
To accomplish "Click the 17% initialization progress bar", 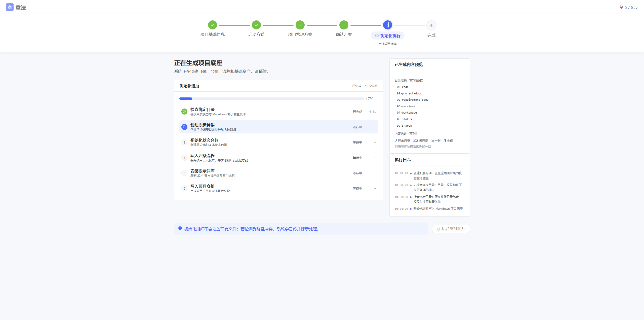I will coord(272,99).
